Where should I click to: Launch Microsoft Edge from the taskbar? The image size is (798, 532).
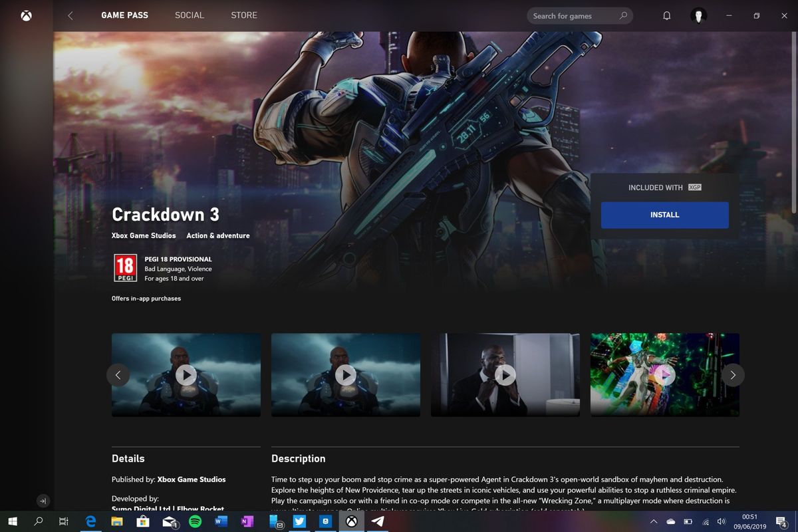[x=90, y=522]
